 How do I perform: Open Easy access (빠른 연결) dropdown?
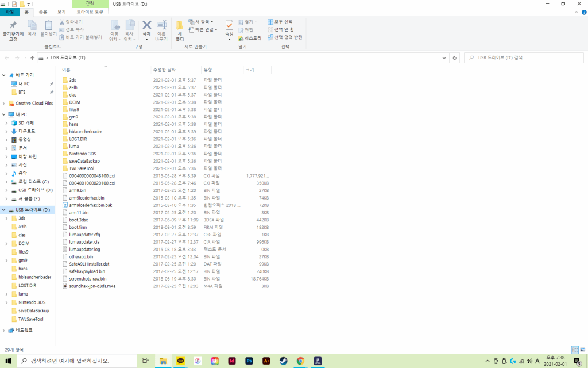pos(203,30)
